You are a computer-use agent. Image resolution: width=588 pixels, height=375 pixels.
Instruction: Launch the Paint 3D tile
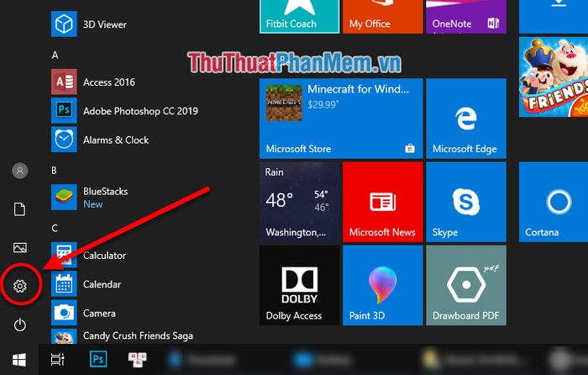(x=383, y=285)
